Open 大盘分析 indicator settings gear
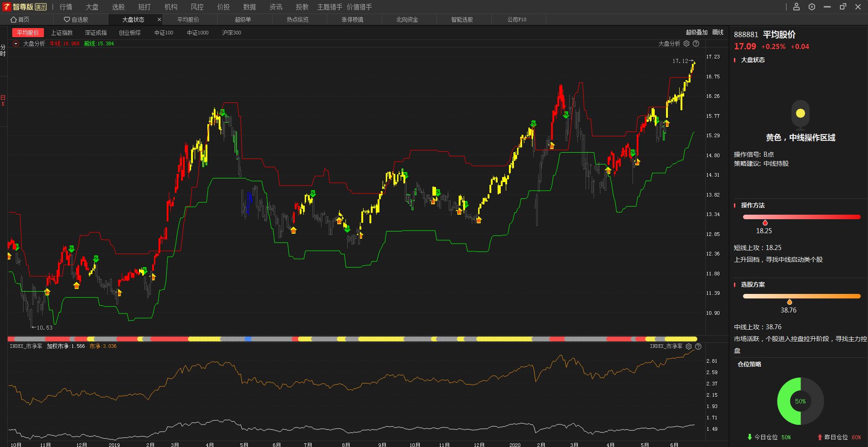This screenshot has height=447, width=868. [x=686, y=43]
